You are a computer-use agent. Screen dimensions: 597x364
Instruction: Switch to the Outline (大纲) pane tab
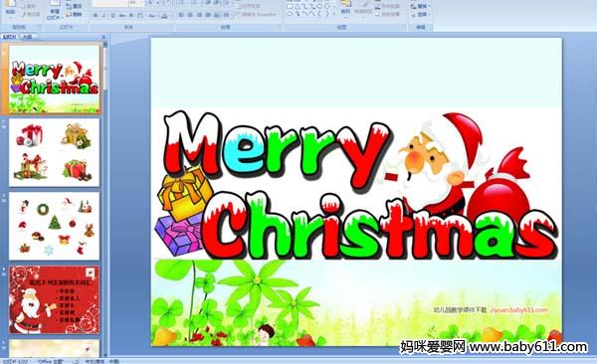point(27,37)
